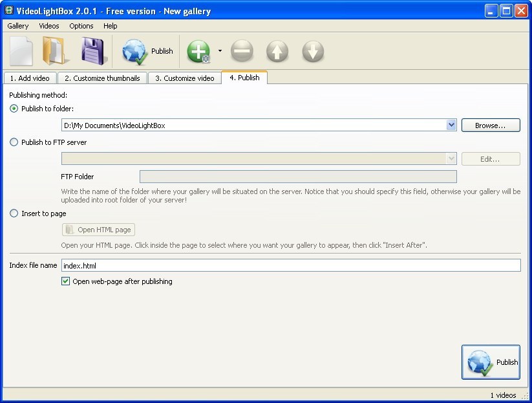
Task: Click the Index file name field index.html
Action: pyautogui.click(x=291, y=265)
